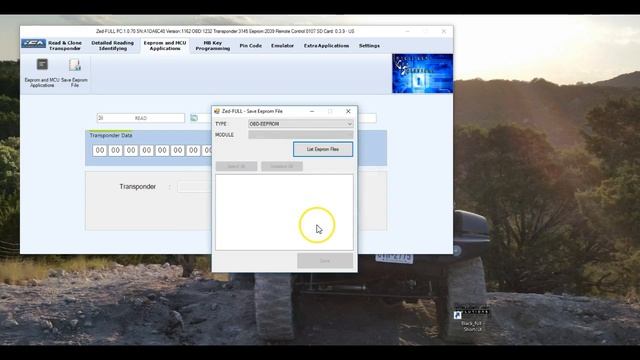Open the Extra Applications tab

[x=326, y=46]
